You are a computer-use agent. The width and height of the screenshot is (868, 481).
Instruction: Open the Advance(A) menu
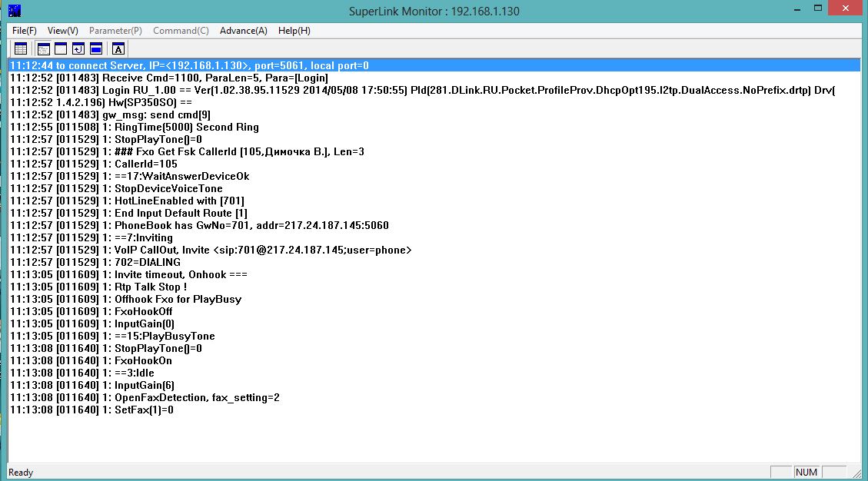[244, 31]
